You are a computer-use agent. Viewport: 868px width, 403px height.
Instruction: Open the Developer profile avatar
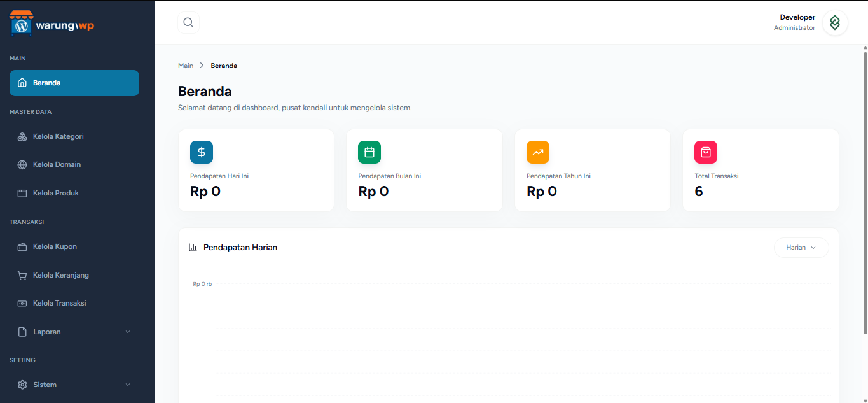pos(834,23)
